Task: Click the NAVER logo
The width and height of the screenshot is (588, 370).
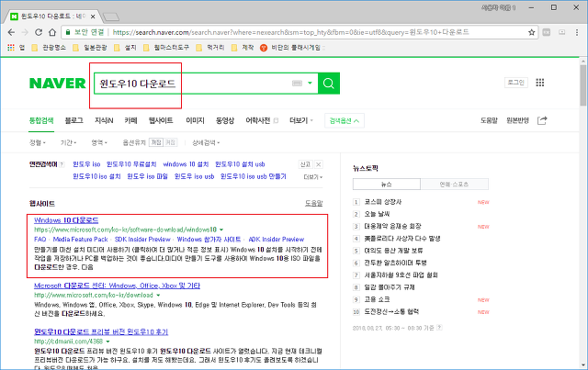Action: [57, 84]
